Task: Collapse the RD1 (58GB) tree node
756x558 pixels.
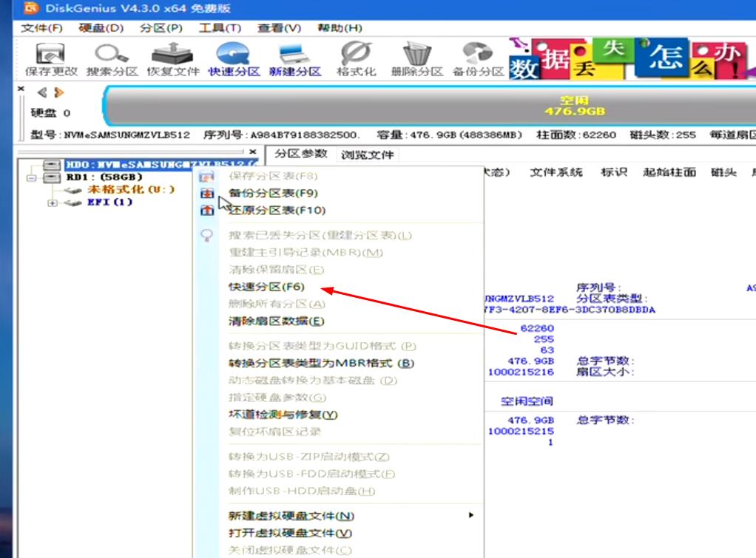Action: point(31,178)
